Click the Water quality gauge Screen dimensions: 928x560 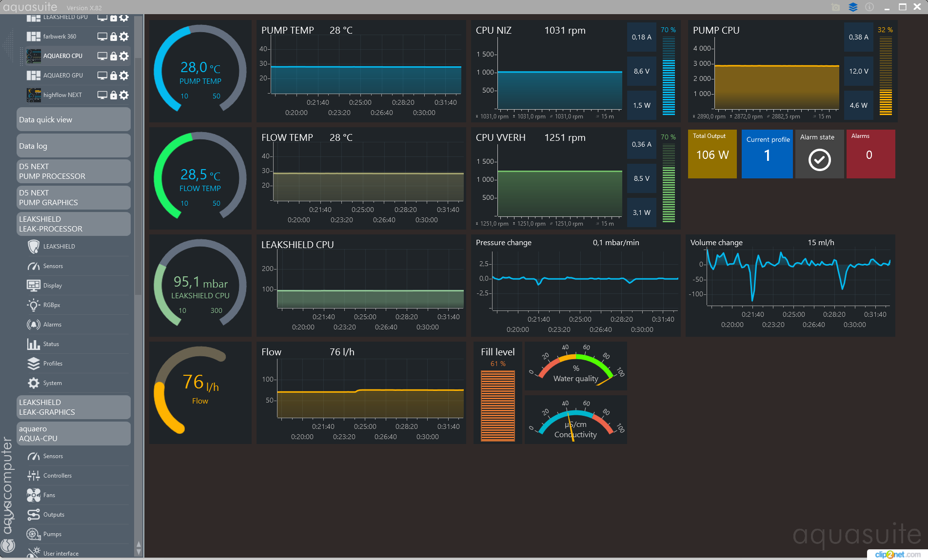(x=576, y=367)
